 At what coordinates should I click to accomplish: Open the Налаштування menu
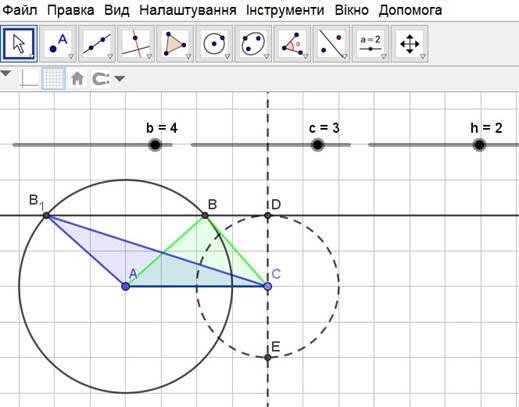coord(188,10)
